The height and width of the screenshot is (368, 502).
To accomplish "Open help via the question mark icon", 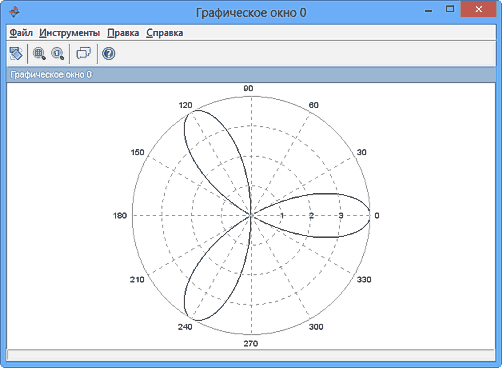I will pyautogui.click(x=109, y=53).
